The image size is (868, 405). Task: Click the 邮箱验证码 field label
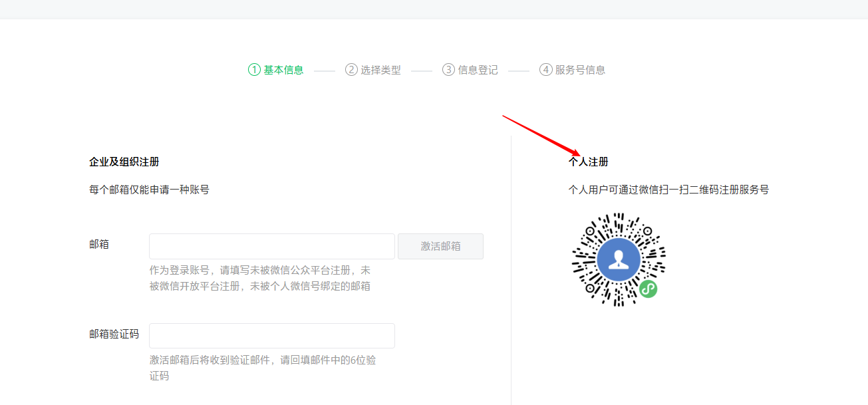click(114, 334)
